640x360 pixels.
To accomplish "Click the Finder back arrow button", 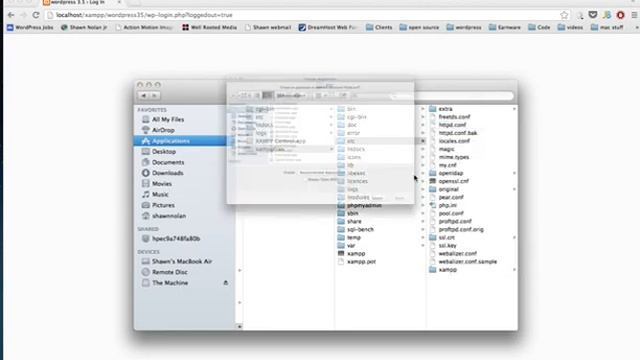I will (144, 96).
